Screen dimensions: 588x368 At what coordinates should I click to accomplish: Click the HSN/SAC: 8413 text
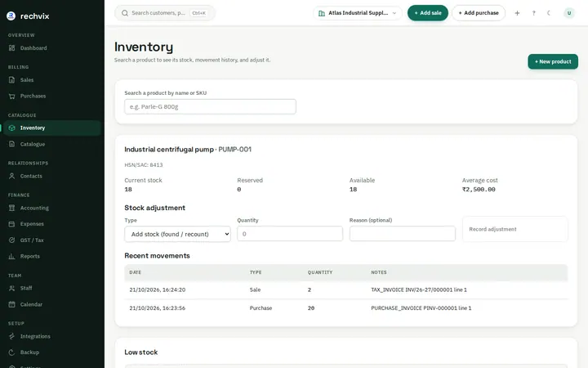tap(144, 165)
